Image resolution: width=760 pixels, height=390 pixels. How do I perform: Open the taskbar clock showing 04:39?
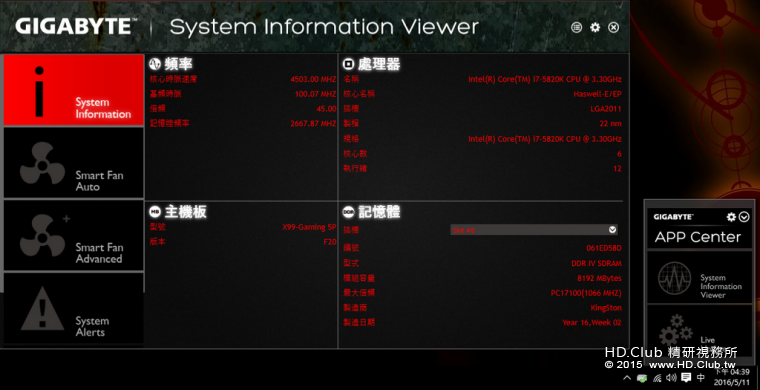pos(732,377)
